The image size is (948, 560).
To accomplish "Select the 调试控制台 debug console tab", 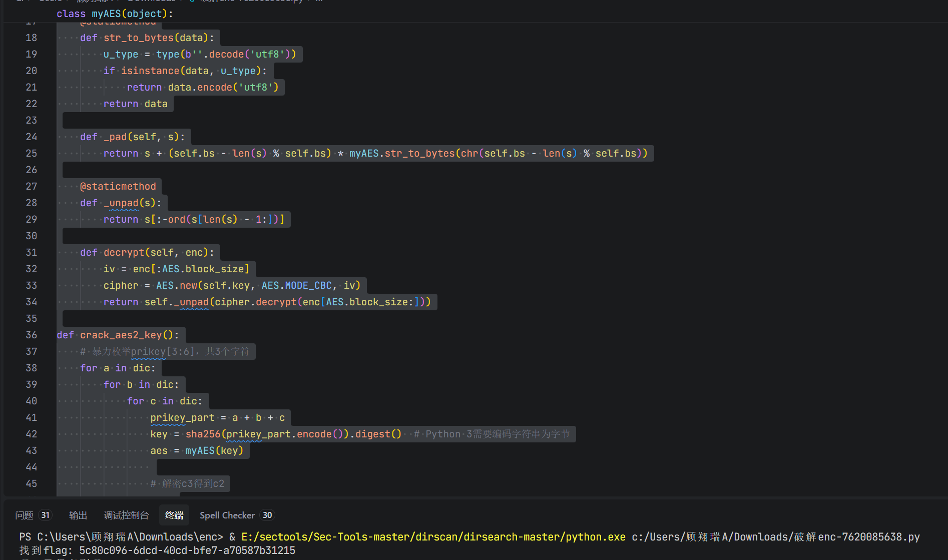I will point(126,515).
